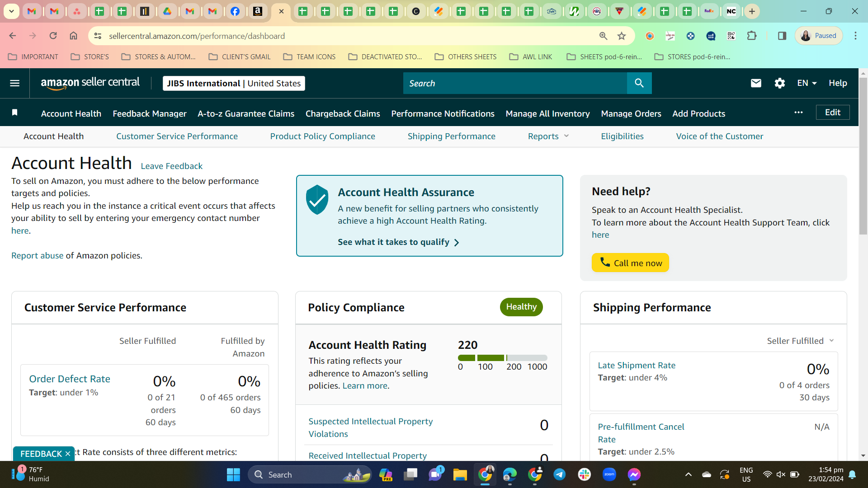Click the Seller Central search field
Screen dimensions: 868x488
click(515, 83)
